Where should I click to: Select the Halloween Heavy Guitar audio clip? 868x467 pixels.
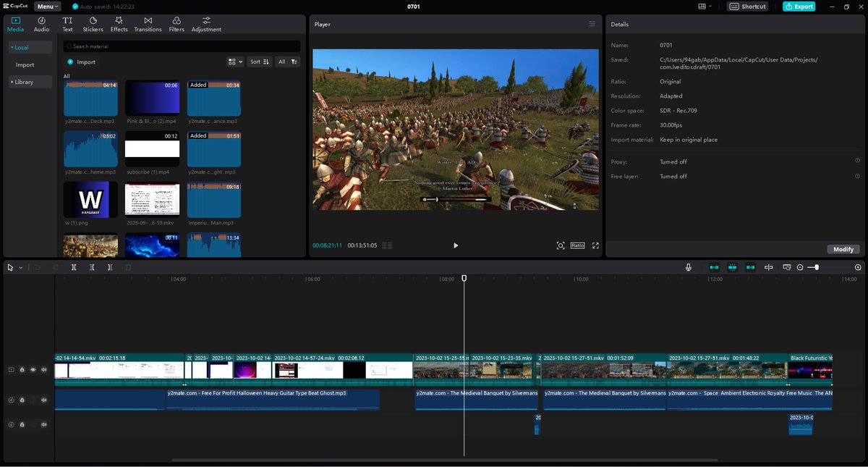273,400
